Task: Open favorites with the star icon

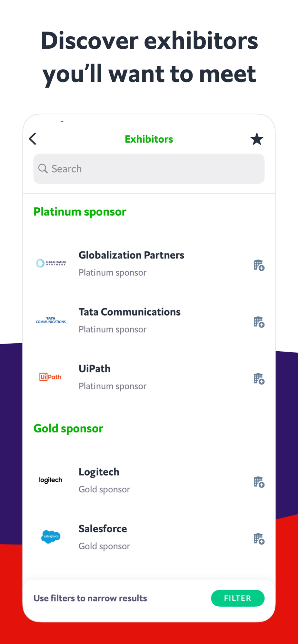Action: click(x=257, y=139)
